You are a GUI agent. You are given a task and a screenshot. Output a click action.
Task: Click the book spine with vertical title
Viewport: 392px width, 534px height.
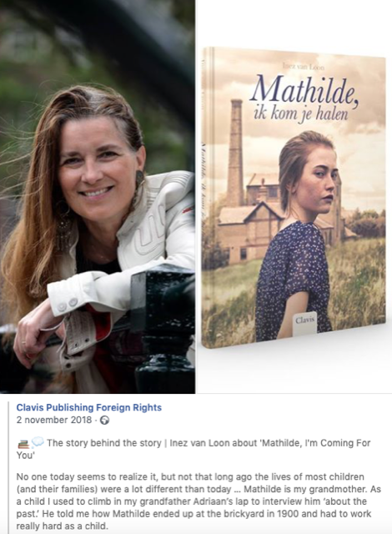pos(206,198)
